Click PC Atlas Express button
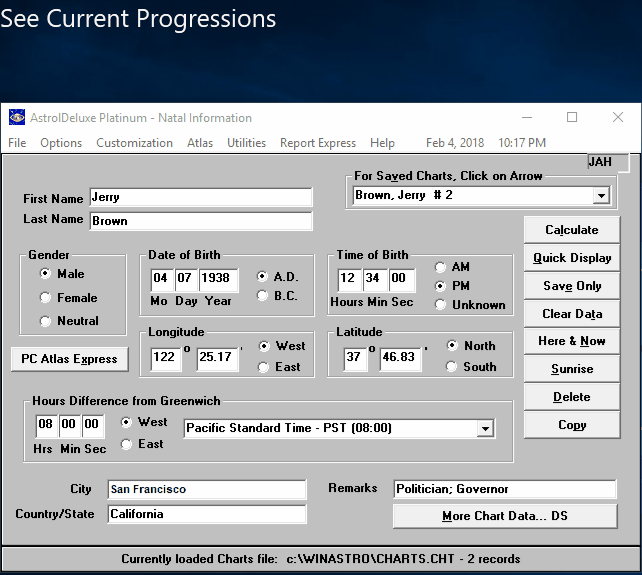 click(69, 359)
